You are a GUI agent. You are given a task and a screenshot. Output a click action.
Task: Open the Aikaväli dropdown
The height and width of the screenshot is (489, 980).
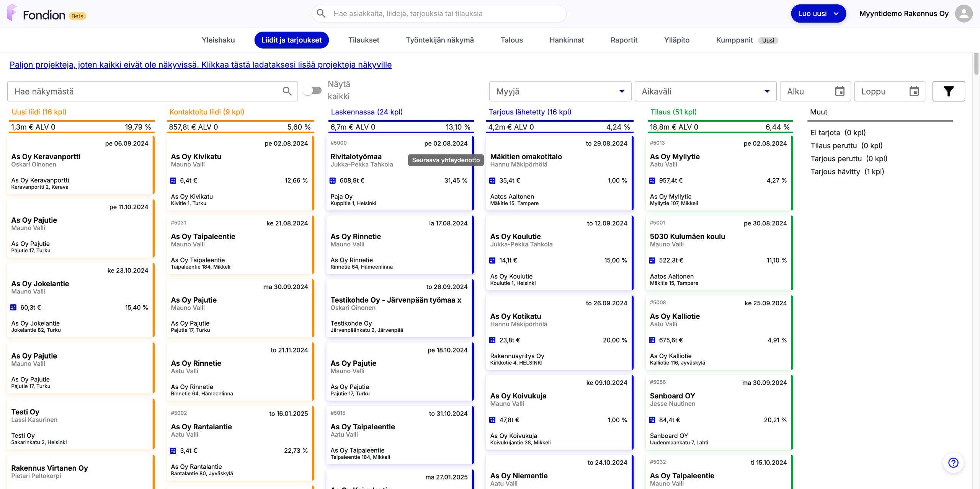click(x=705, y=91)
